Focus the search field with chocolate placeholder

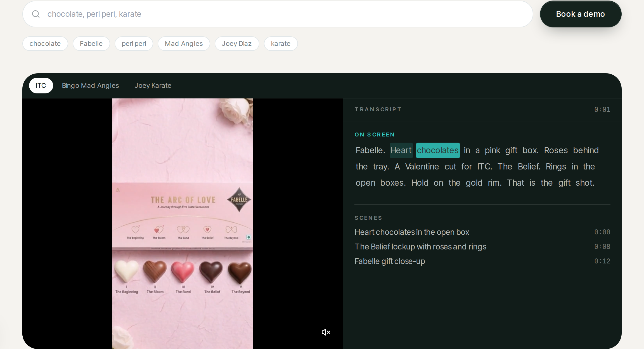point(278,14)
